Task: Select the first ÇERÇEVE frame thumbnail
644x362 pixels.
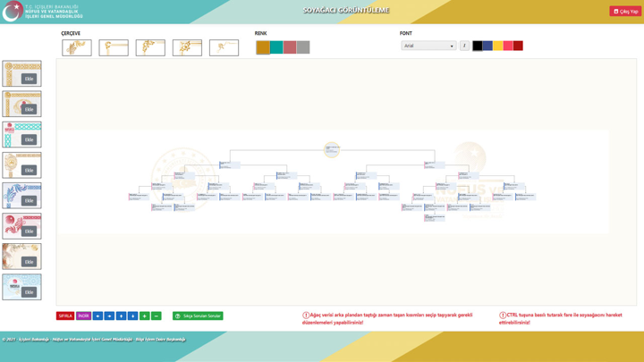Action: click(x=77, y=47)
